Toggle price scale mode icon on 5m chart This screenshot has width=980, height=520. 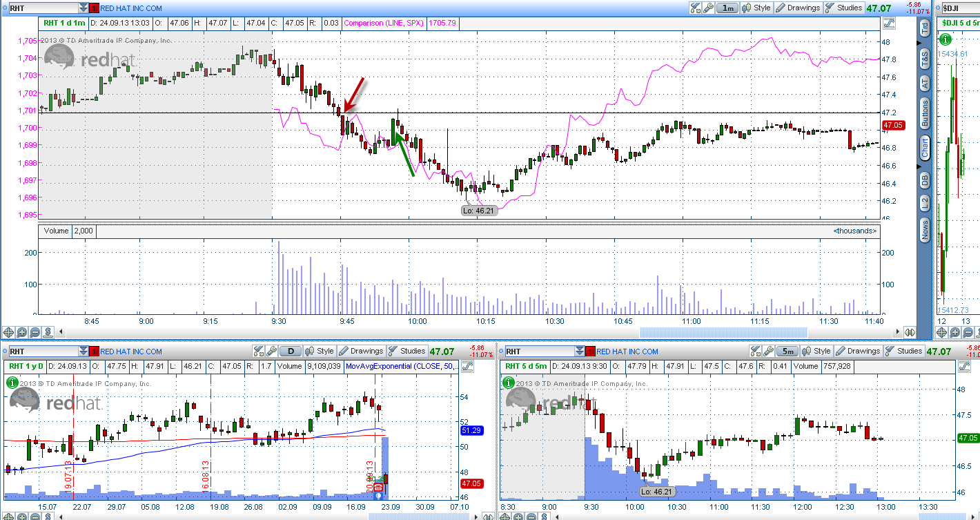click(964, 366)
